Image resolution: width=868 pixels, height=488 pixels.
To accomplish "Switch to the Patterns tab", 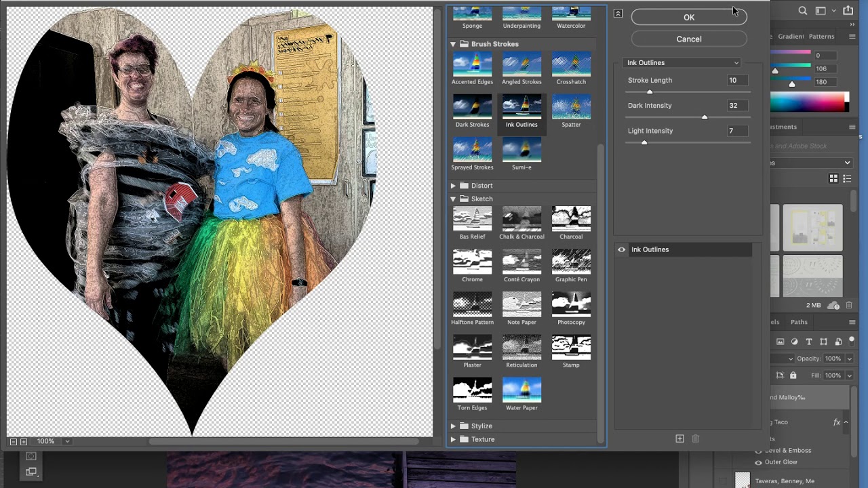I will (821, 37).
